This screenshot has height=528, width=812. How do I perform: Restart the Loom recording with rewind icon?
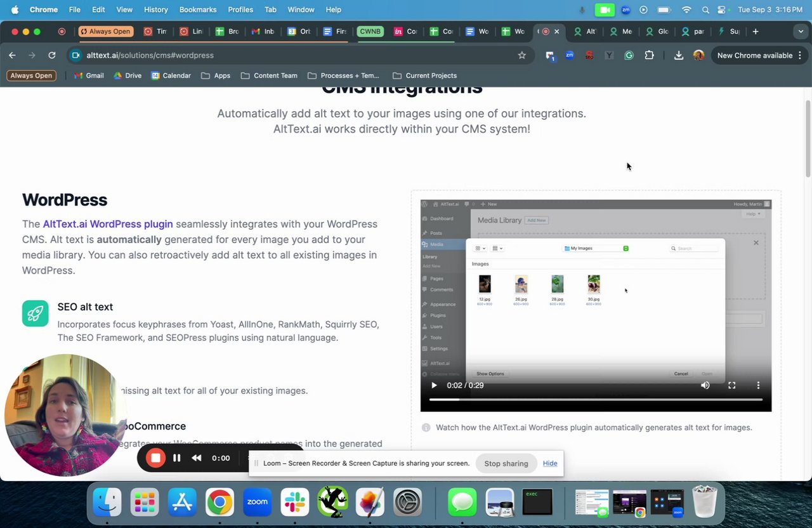(x=197, y=458)
